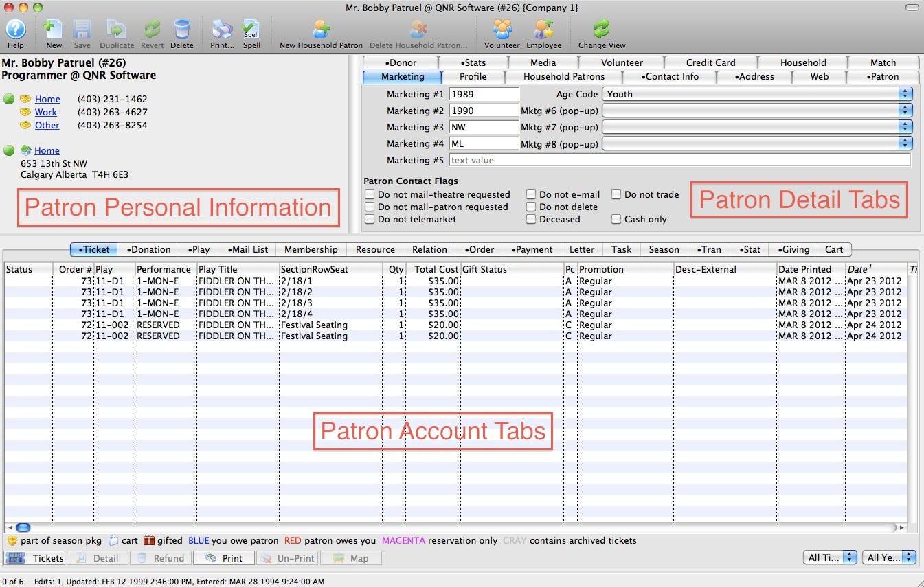This screenshot has width=924, height=587.
Task: Open the Spell check tool
Action: click(251, 30)
